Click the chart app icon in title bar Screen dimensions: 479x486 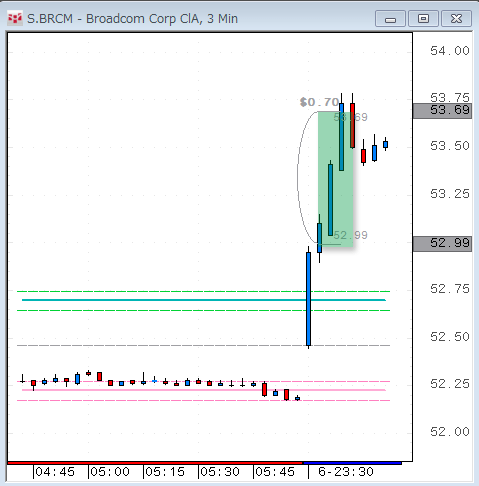tap(15, 19)
